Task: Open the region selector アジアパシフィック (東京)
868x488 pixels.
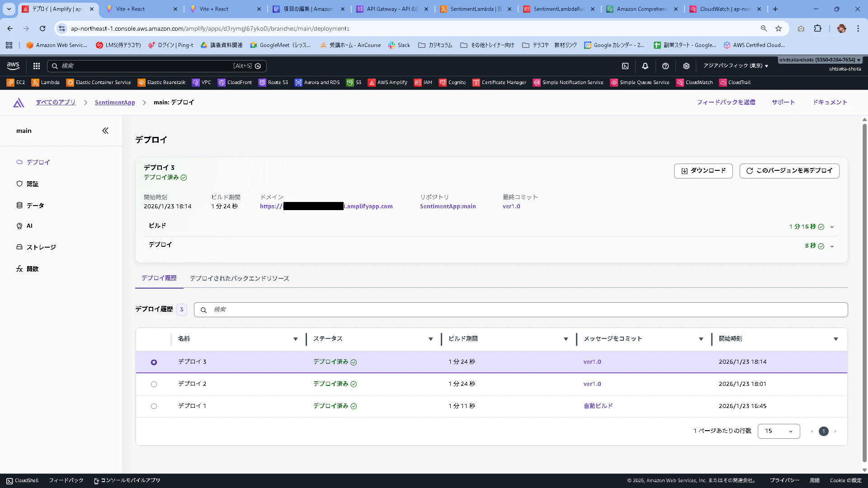Action: (736, 66)
